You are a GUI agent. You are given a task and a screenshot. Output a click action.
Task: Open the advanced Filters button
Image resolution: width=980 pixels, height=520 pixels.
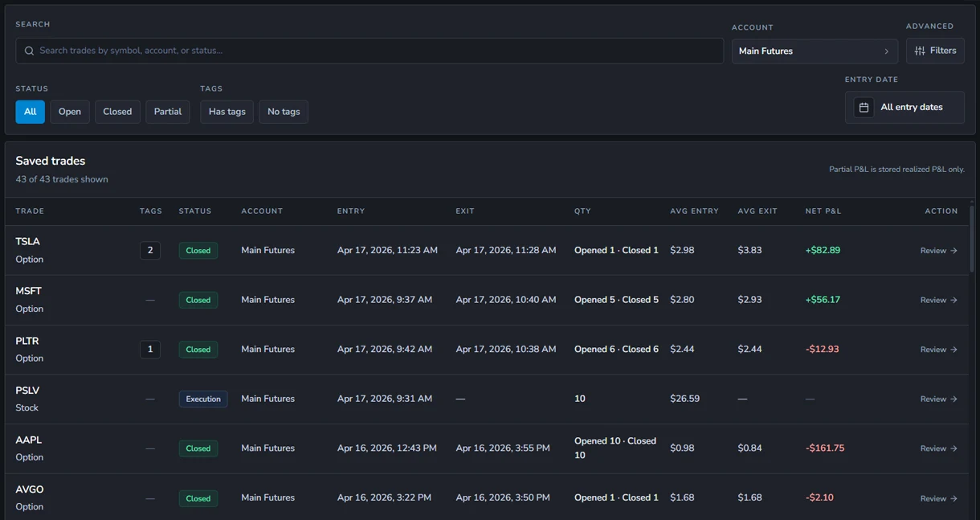click(x=935, y=51)
